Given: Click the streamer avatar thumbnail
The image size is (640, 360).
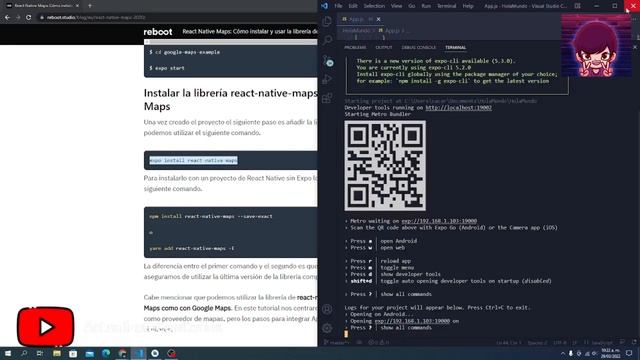Looking at the screenshot, I should [x=596, y=45].
